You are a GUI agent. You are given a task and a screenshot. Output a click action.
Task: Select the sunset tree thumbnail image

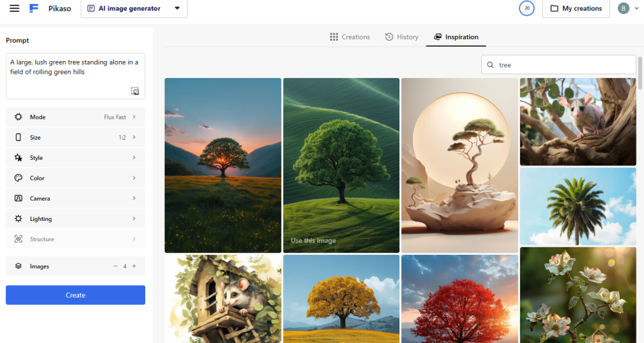pyautogui.click(x=223, y=165)
